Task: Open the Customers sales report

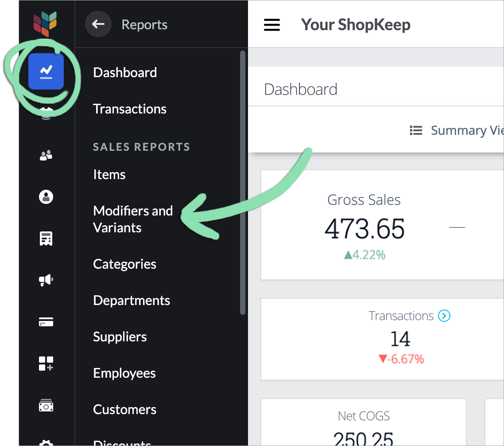Action: [x=125, y=409]
